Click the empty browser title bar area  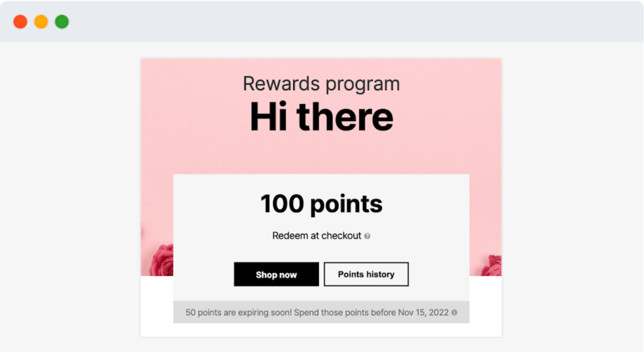coord(350,22)
